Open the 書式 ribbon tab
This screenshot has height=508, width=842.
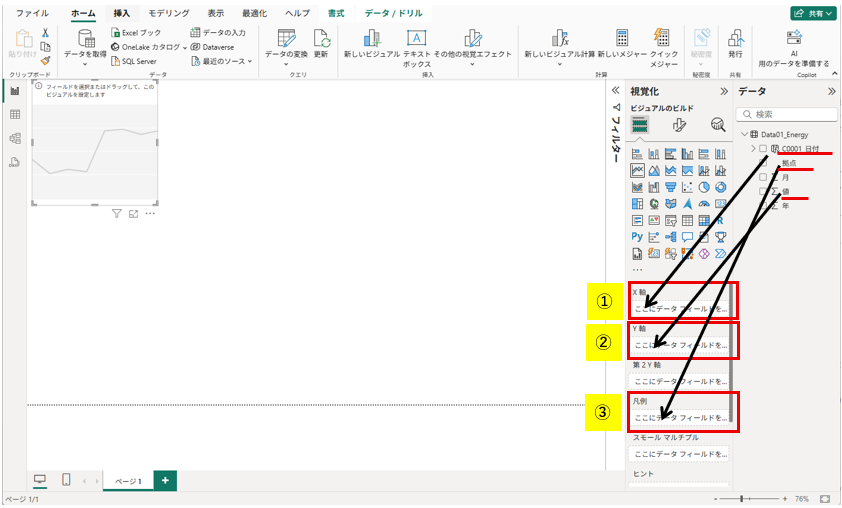pyautogui.click(x=336, y=13)
